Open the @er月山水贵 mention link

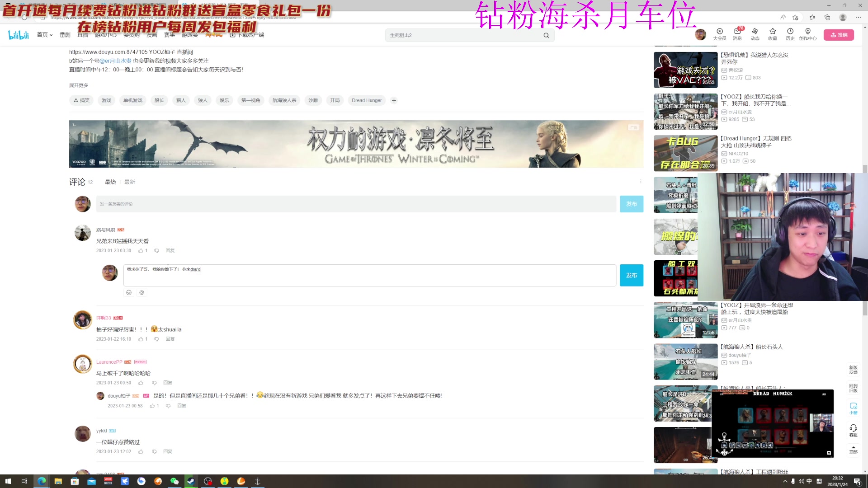tap(115, 61)
